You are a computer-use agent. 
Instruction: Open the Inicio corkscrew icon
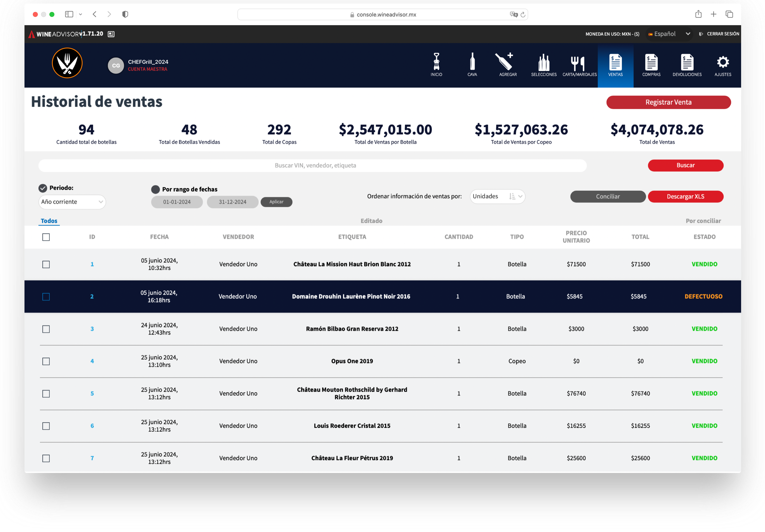click(436, 61)
